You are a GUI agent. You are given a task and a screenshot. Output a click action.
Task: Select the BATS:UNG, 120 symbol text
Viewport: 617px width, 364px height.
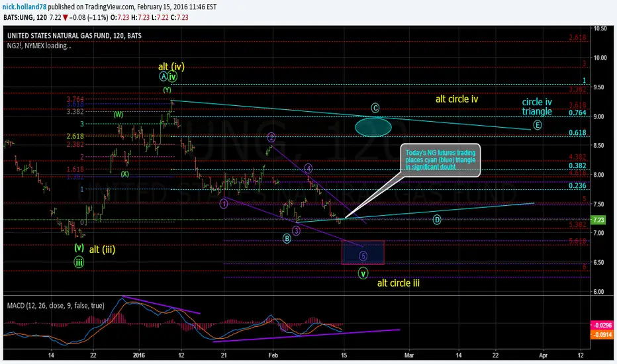pyautogui.click(x=25, y=17)
